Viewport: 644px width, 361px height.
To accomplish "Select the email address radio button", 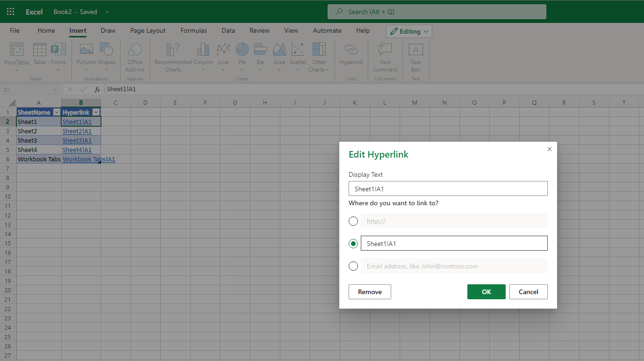I will tap(353, 266).
